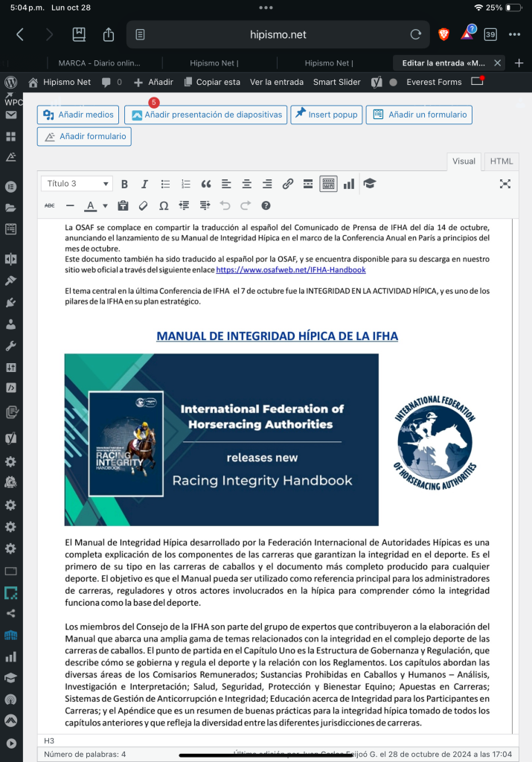This screenshot has width=532, height=762.
Task: Apply blockquote formatting
Action: click(206, 185)
